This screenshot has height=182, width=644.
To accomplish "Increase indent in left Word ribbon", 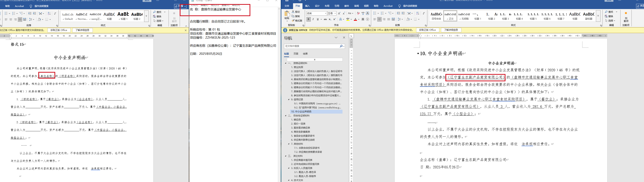I will 34,13.
